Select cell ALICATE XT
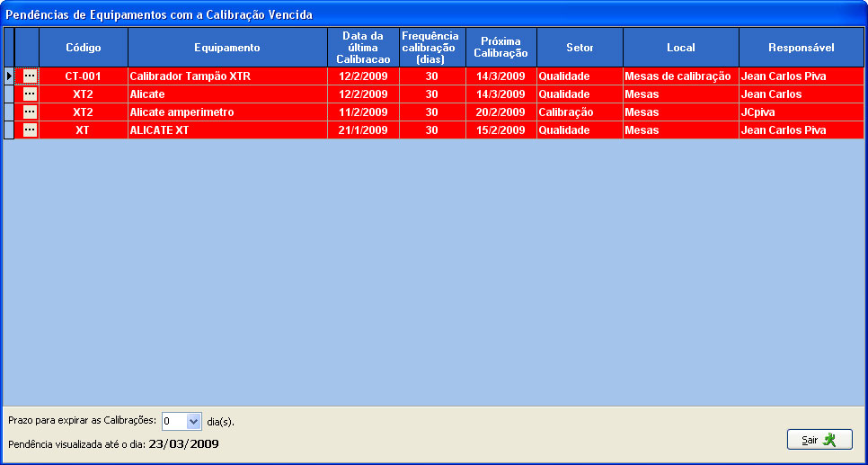Viewport: 868px width, 465px height. 227,130
